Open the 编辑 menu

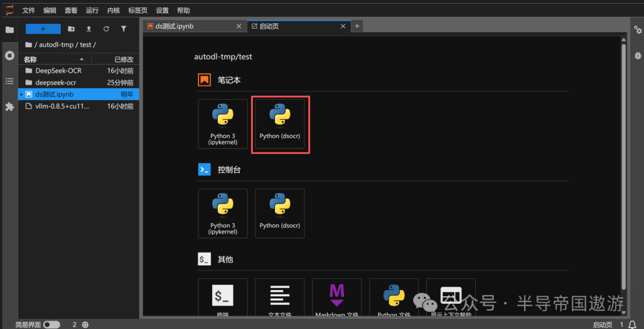[x=49, y=10]
